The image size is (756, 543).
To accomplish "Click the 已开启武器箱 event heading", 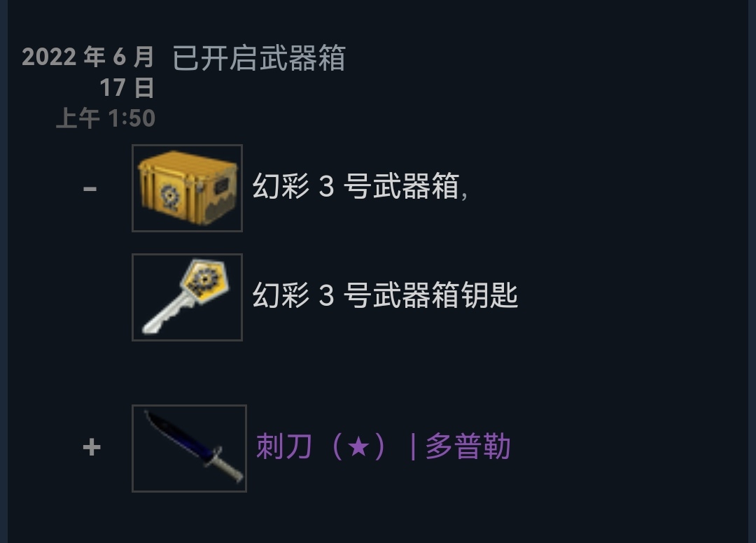I will (259, 58).
